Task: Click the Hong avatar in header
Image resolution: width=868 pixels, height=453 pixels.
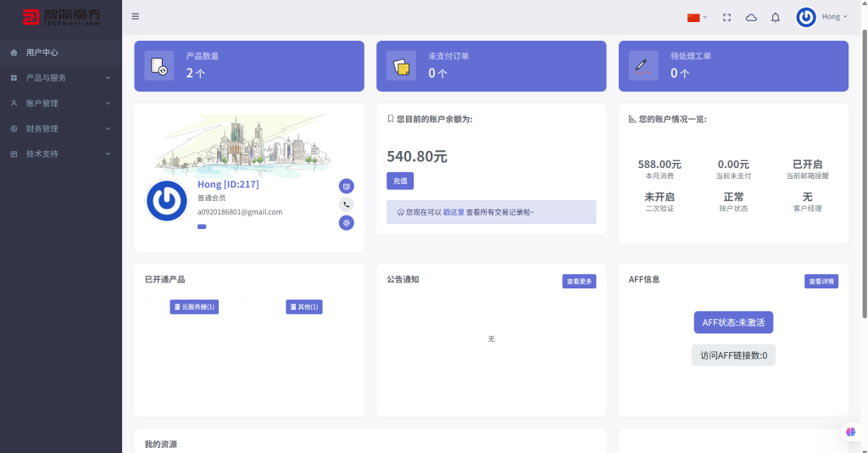Action: (806, 17)
